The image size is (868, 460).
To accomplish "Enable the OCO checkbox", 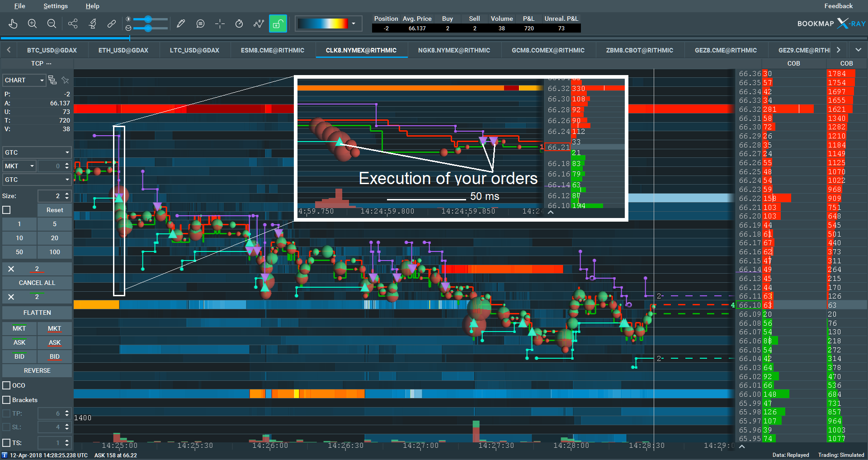I will 7,385.
